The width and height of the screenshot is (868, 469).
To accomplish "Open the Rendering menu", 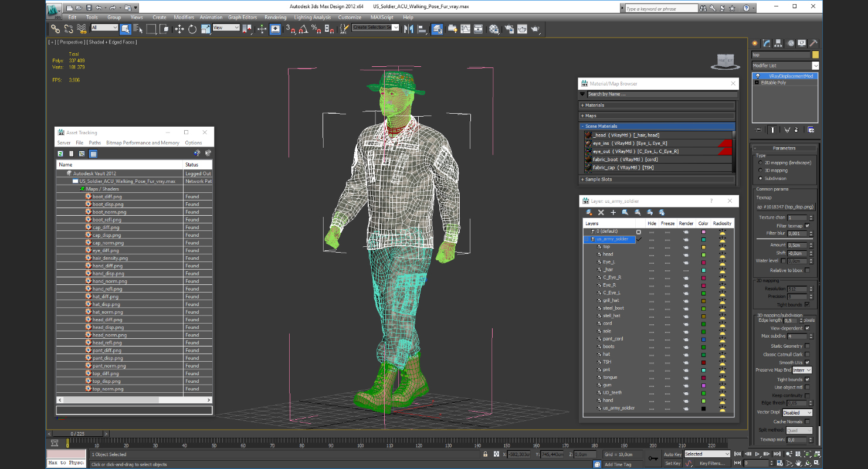I will click(275, 18).
